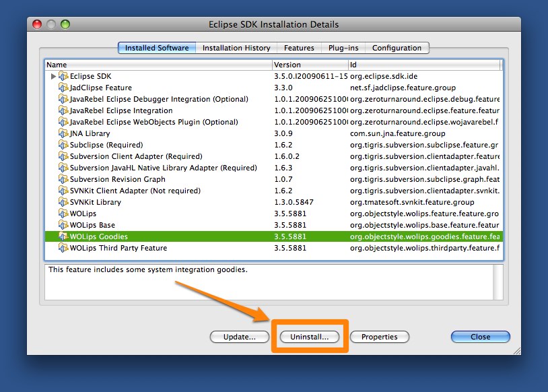
Task: Switch to the Installation History tab
Action: coord(236,48)
